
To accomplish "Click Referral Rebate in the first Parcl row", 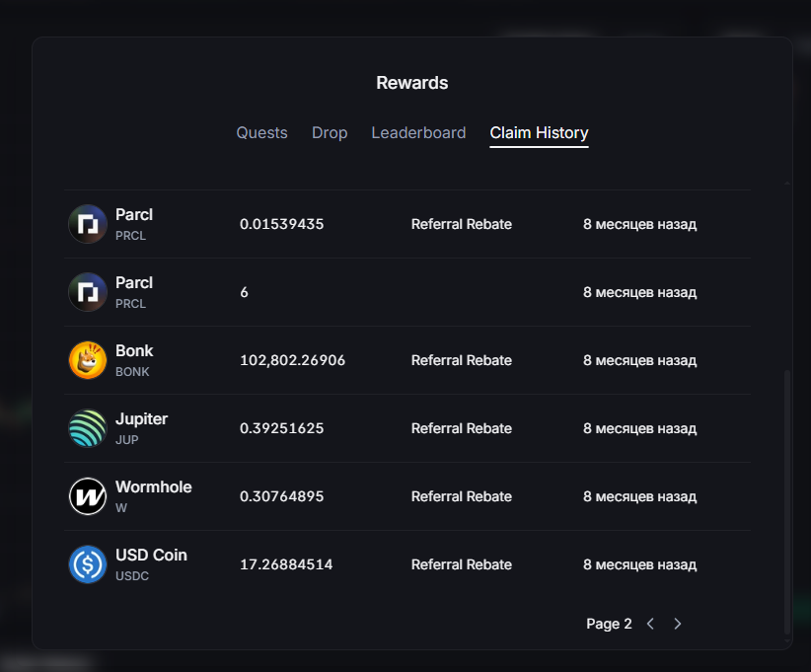I will 462,224.
